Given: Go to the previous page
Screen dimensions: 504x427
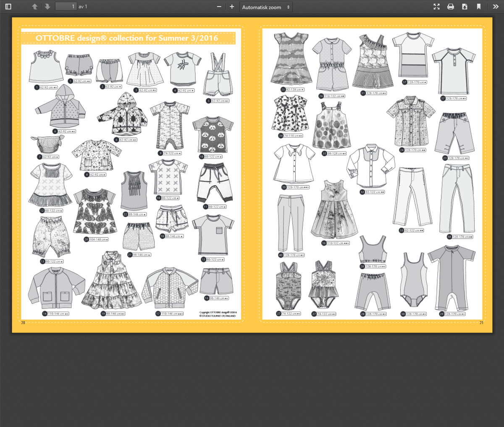Looking at the screenshot, I should (35, 7).
